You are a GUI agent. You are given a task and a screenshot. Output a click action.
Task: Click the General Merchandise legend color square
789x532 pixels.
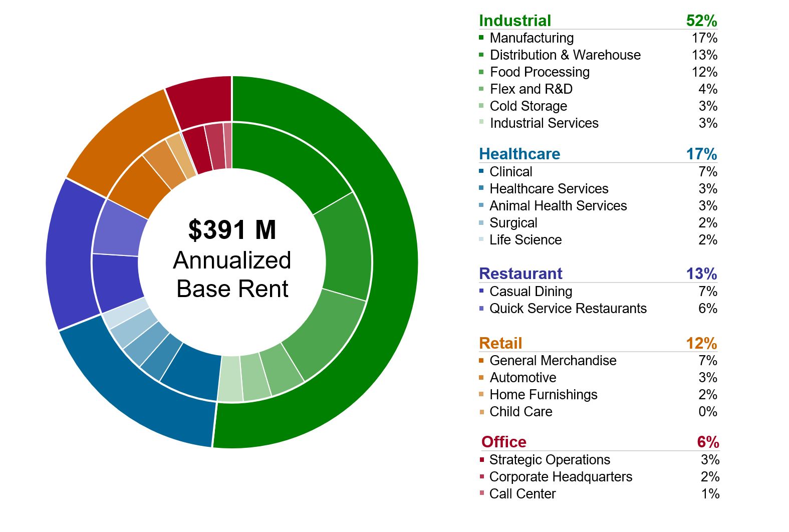(481, 360)
